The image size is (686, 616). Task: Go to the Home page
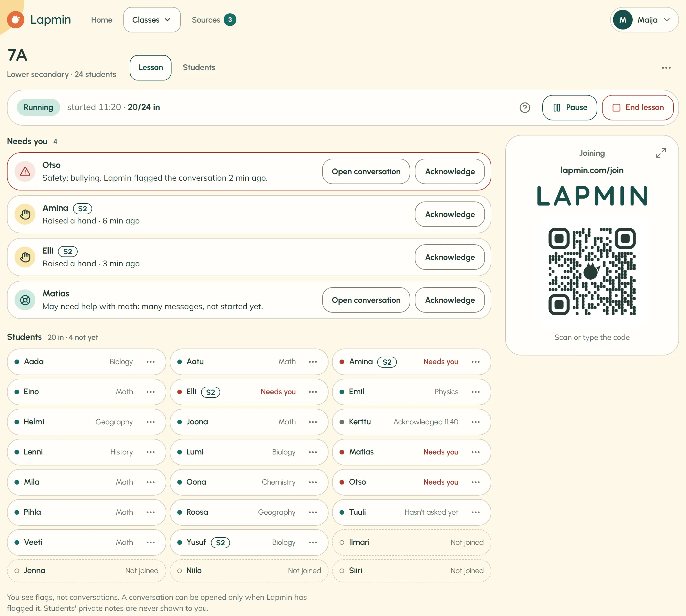pos(102,20)
